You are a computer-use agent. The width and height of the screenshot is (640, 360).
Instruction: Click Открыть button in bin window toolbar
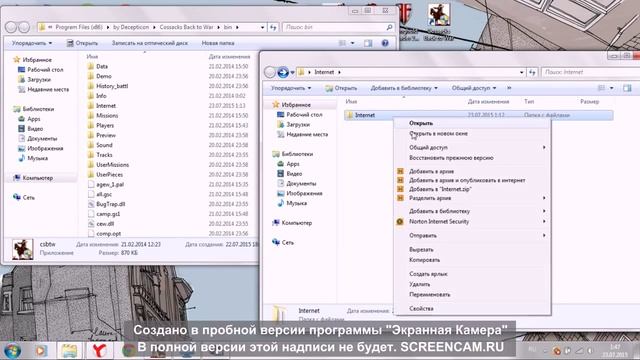coord(82,43)
